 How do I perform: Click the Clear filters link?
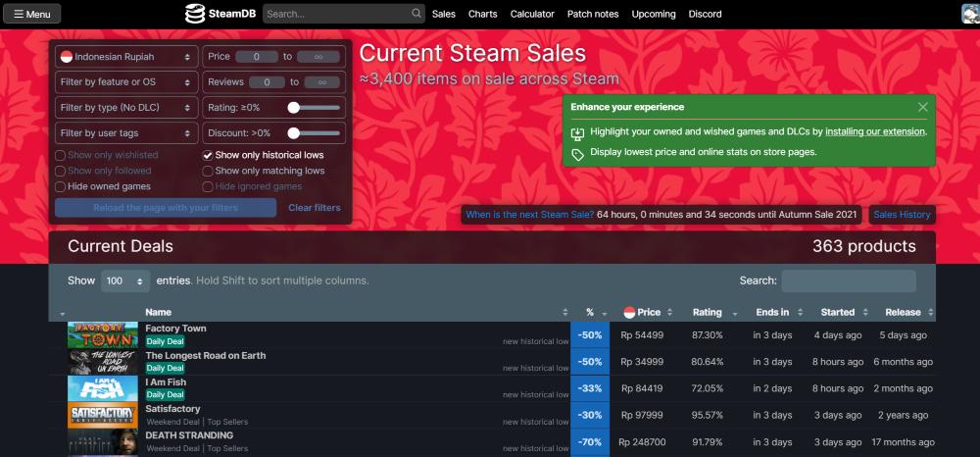point(315,208)
